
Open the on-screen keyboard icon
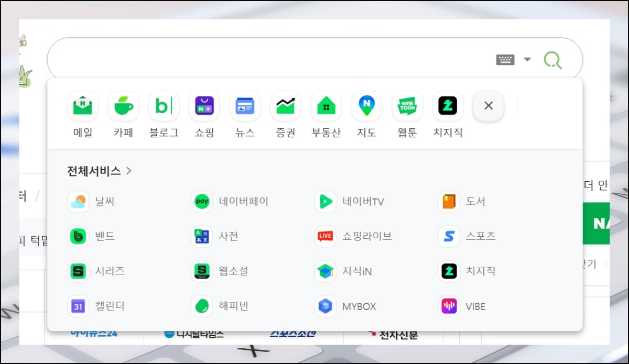(505, 60)
